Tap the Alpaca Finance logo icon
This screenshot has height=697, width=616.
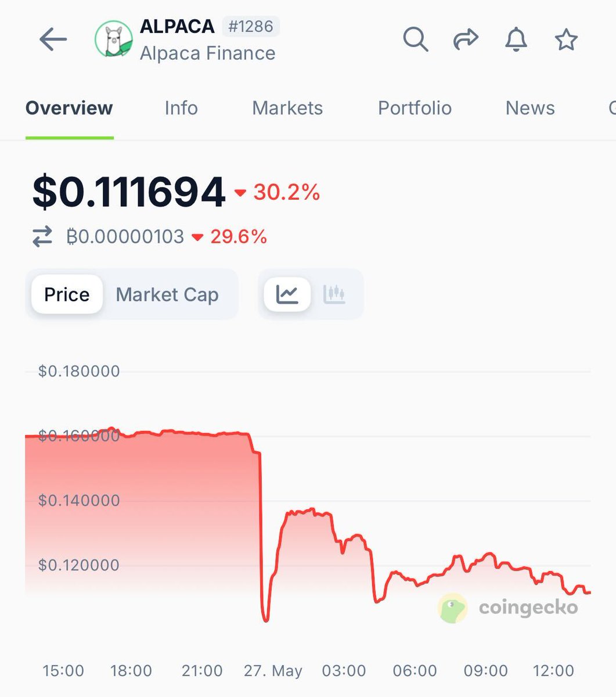click(114, 39)
